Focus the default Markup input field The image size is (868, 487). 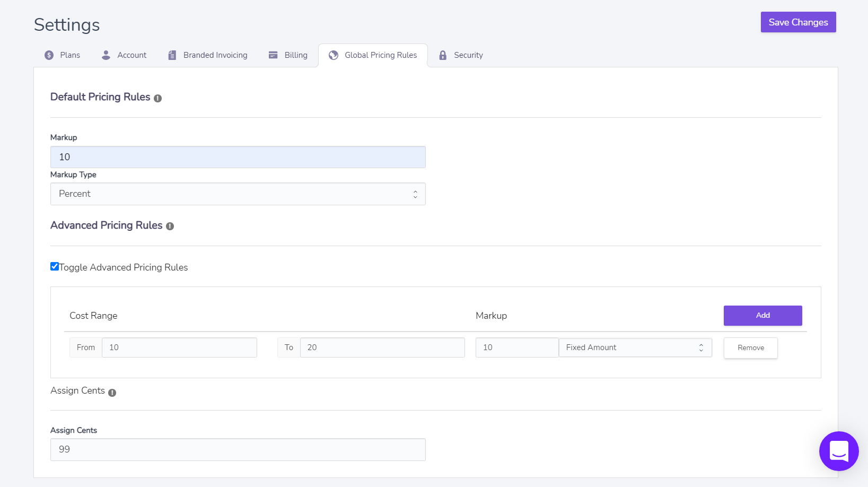click(238, 157)
